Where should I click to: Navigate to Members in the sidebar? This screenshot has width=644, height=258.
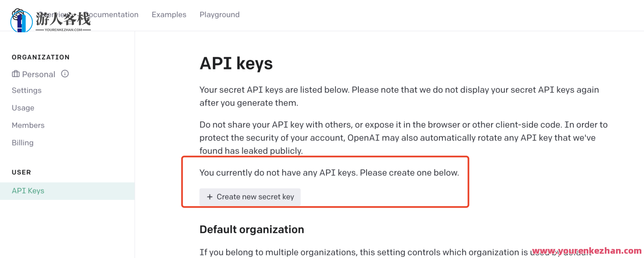click(x=28, y=125)
